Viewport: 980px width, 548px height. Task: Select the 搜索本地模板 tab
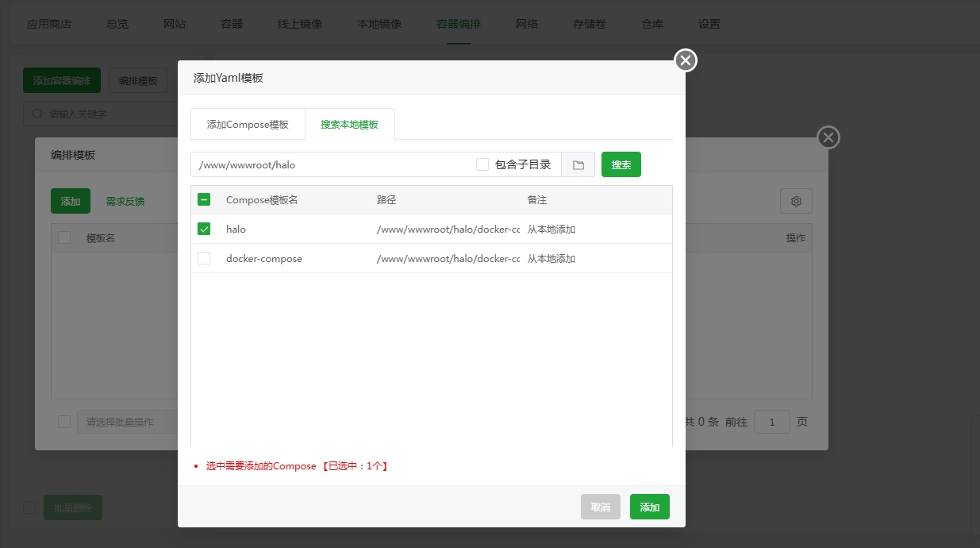pos(350,124)
